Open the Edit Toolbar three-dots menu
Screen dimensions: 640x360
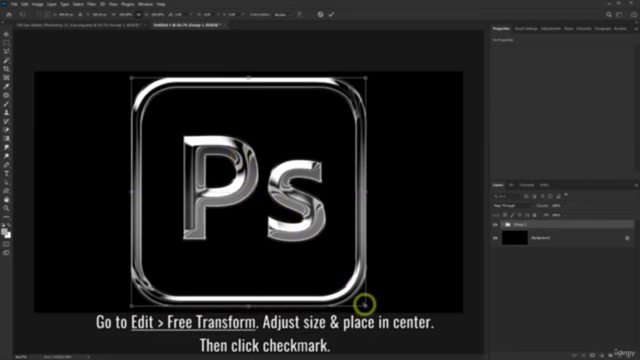click(x=7, y=217)
